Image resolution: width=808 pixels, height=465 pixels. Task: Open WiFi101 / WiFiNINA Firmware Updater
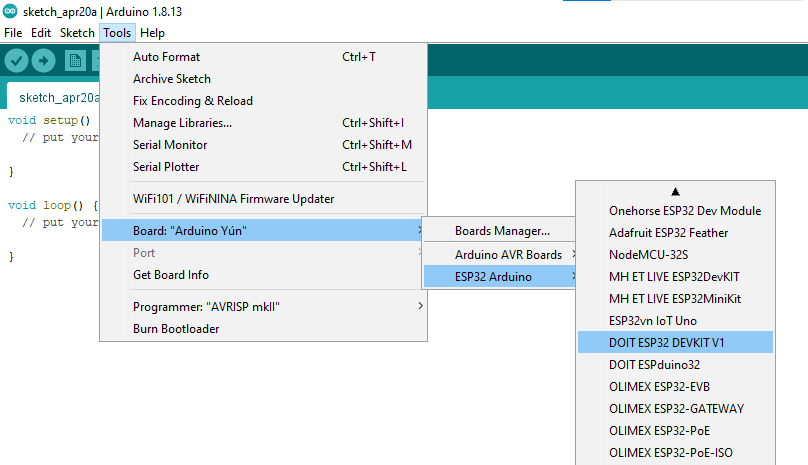(263, 199)
